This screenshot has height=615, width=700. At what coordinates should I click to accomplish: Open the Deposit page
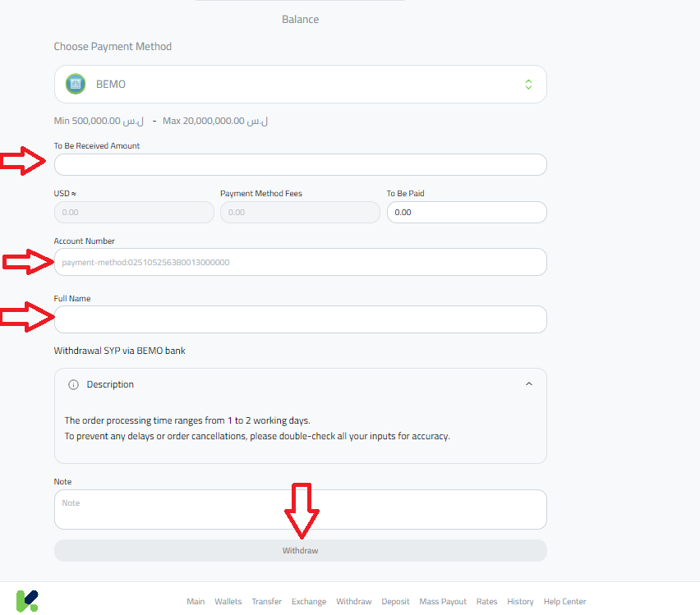[x=395, y=601]
